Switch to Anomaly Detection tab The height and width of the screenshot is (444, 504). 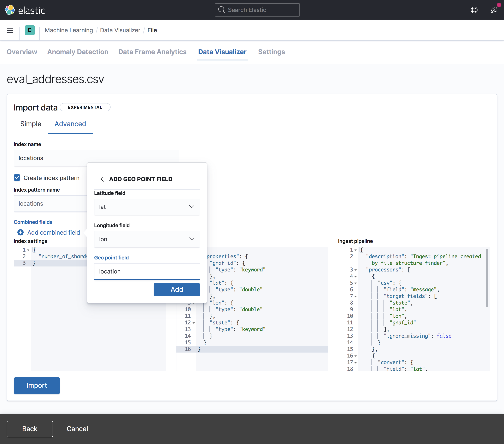click(77, 52)
